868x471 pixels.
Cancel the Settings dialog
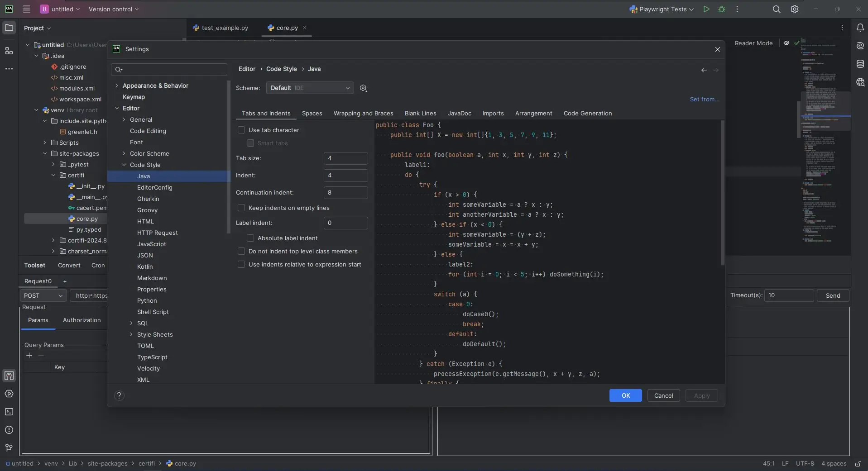point(664,396)
